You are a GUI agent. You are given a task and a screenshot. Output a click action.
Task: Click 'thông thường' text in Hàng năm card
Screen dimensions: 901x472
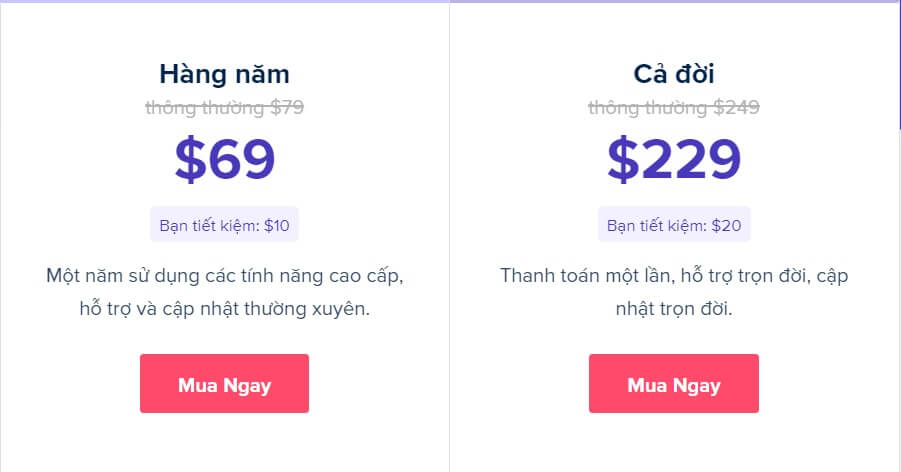pos(204,108)
